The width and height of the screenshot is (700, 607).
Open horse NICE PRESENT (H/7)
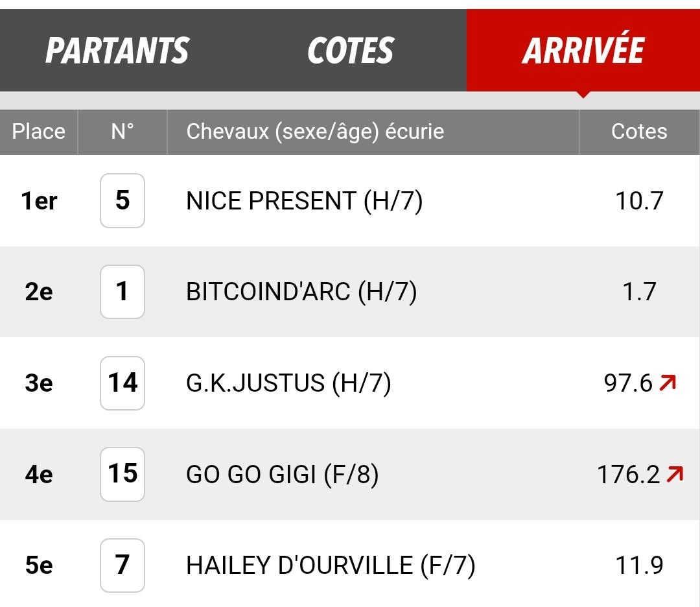point(305,200)
